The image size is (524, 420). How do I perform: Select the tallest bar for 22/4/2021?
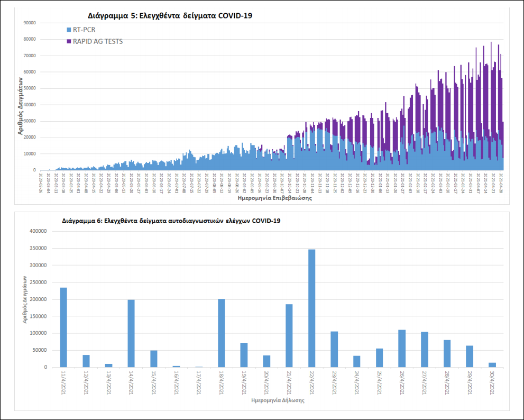click(312, 308)
